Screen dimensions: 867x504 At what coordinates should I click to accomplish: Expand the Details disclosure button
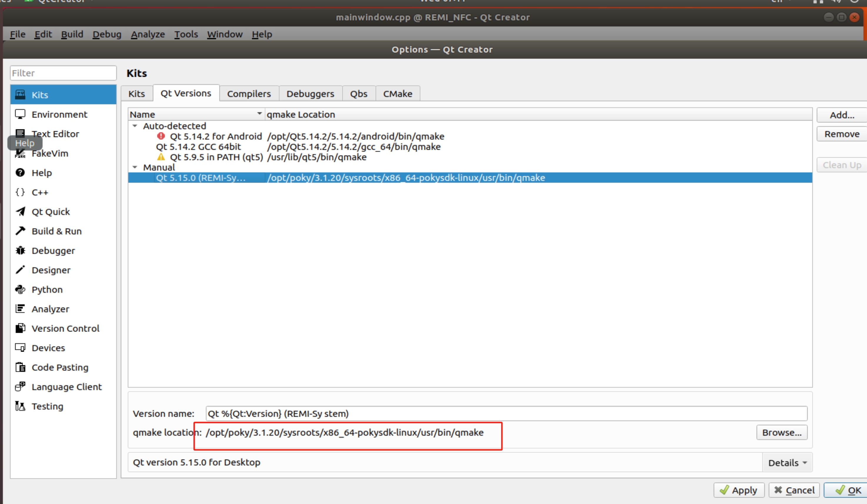point(787,463)
